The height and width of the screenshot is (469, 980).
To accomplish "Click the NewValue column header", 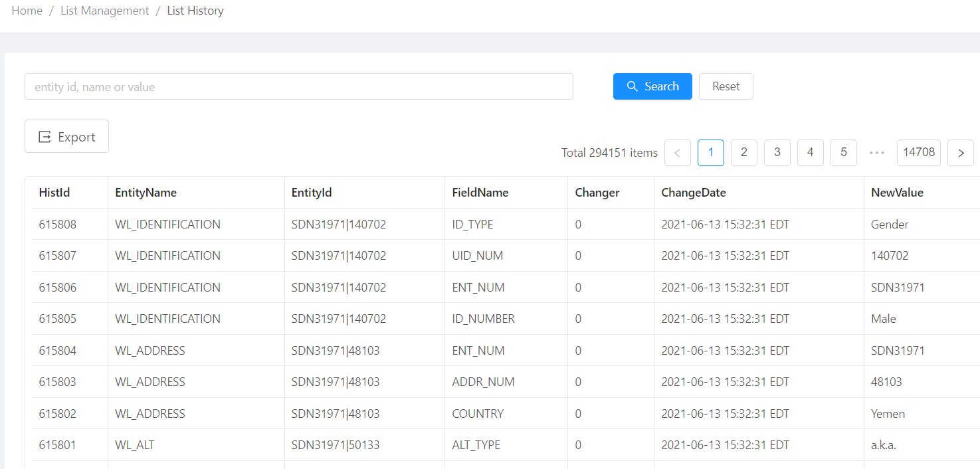I will [922, 193].
